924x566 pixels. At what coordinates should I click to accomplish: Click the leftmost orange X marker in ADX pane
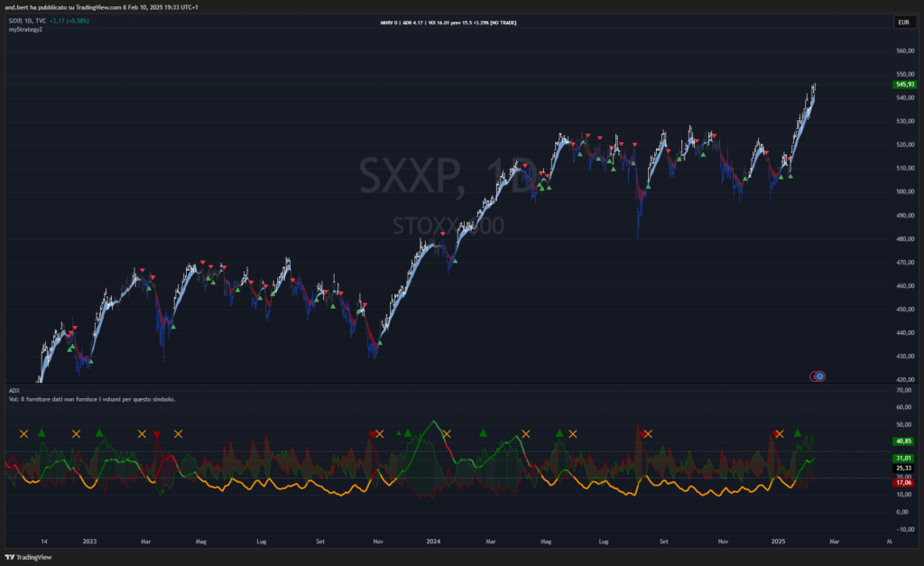[23, 434]
